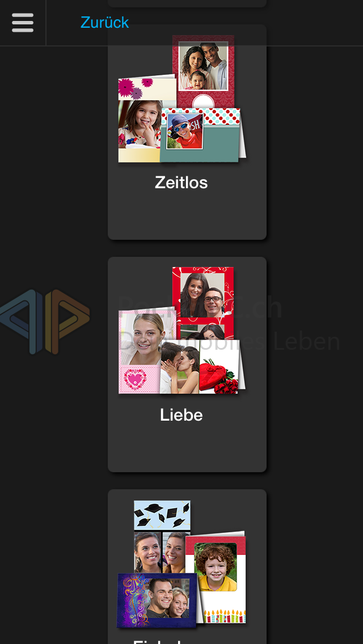Tap the heart-shaped box with roses card

220,367
